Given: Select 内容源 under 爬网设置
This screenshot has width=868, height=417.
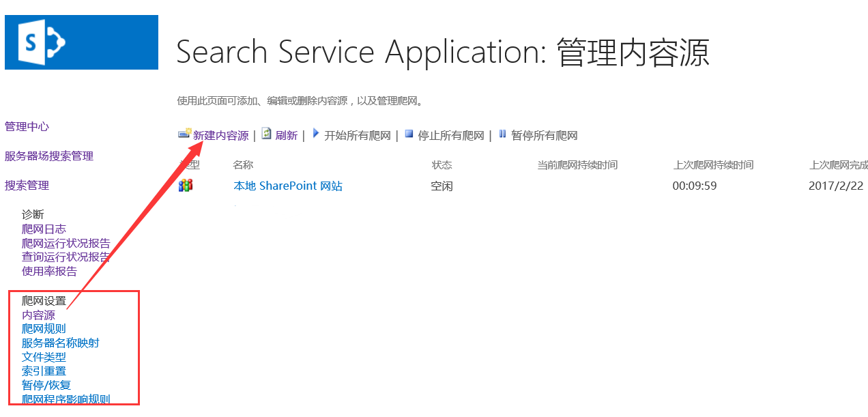Looking at the screenshot, I should tap(38, 315).
